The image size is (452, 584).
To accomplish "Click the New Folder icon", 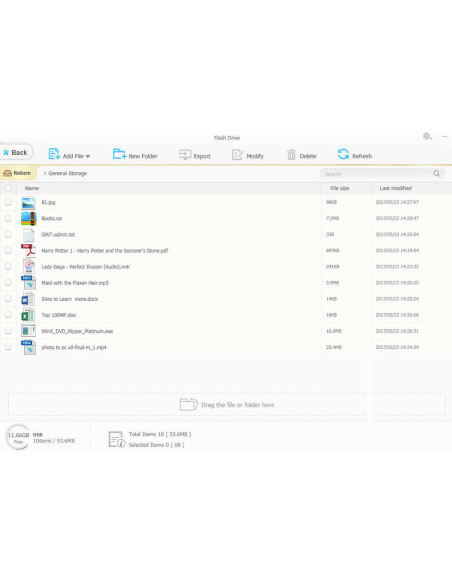I will (120, 154).
